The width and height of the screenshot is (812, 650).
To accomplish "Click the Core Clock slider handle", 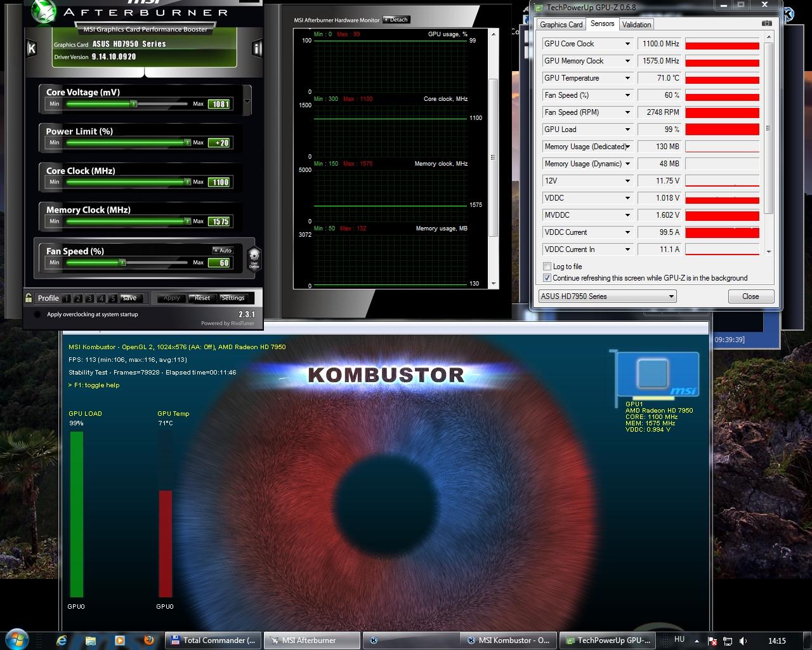I will (187, 182).
